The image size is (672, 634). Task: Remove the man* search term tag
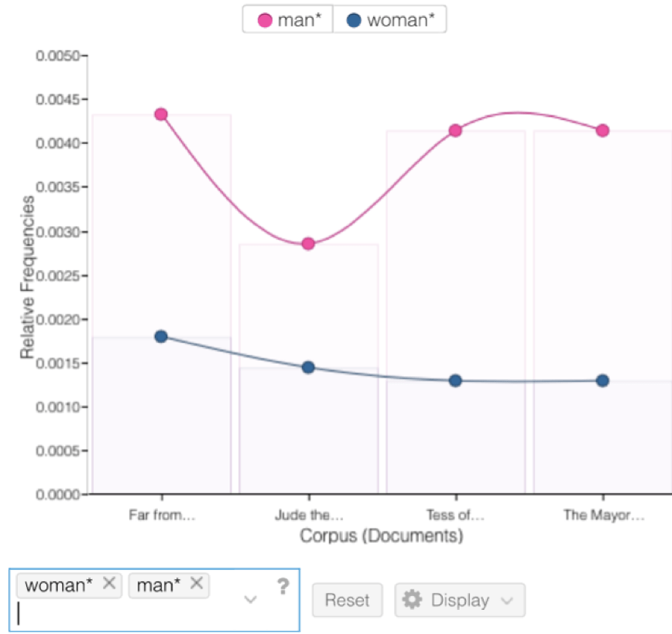pyautogui.click(x=197, y=584)
